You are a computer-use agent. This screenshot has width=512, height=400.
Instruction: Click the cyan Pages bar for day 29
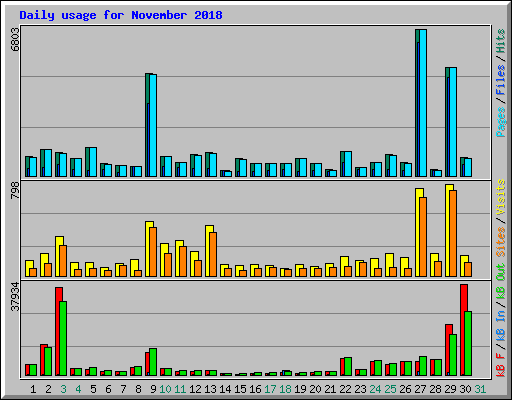click(x=453, y=122)
